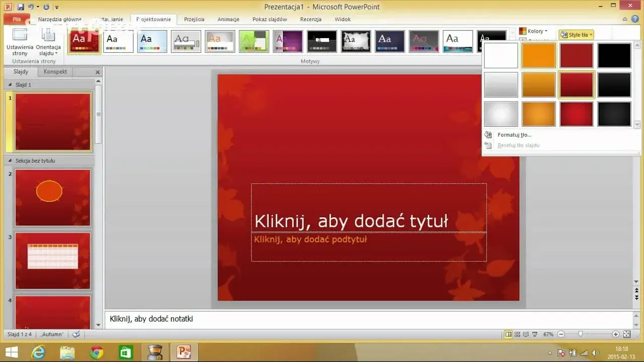Viewport: 644px width, 362px height.
Task: Select the solid black background style
Action: point(614,55)
